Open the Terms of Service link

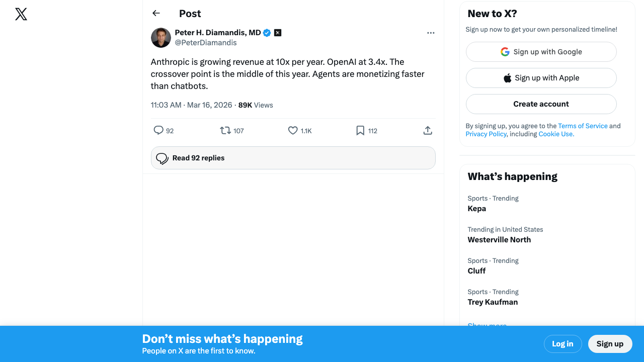583,126
